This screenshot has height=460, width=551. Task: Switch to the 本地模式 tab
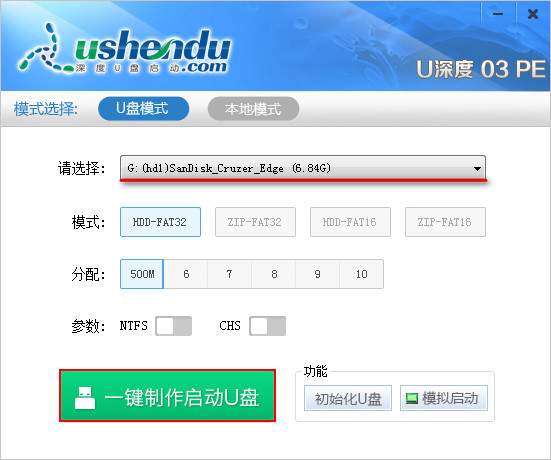[253, 109]
